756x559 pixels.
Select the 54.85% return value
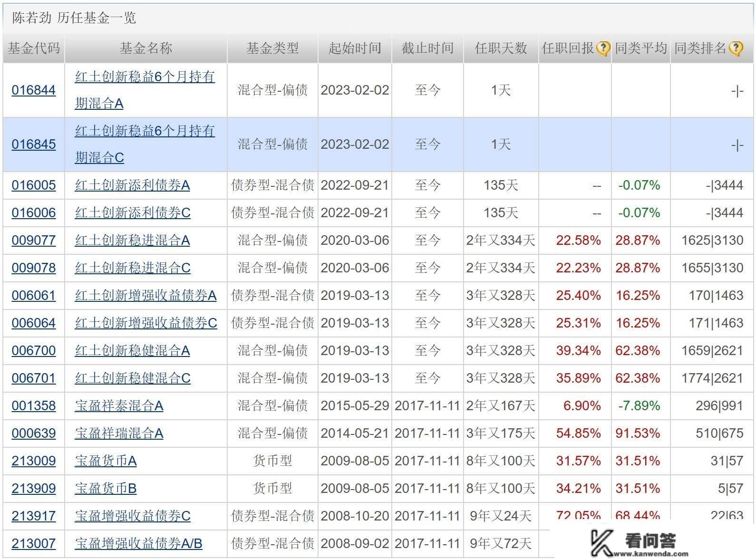[x=579, y=434]
